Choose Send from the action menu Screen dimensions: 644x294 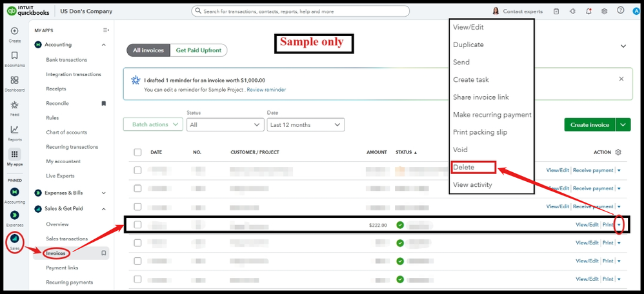click(x=461, y=62)
